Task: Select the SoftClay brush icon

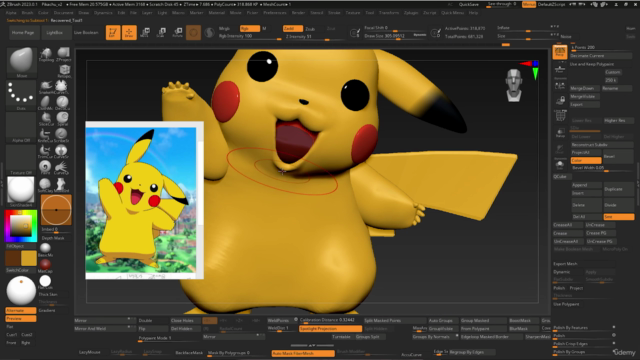Action: click(45, 185)
